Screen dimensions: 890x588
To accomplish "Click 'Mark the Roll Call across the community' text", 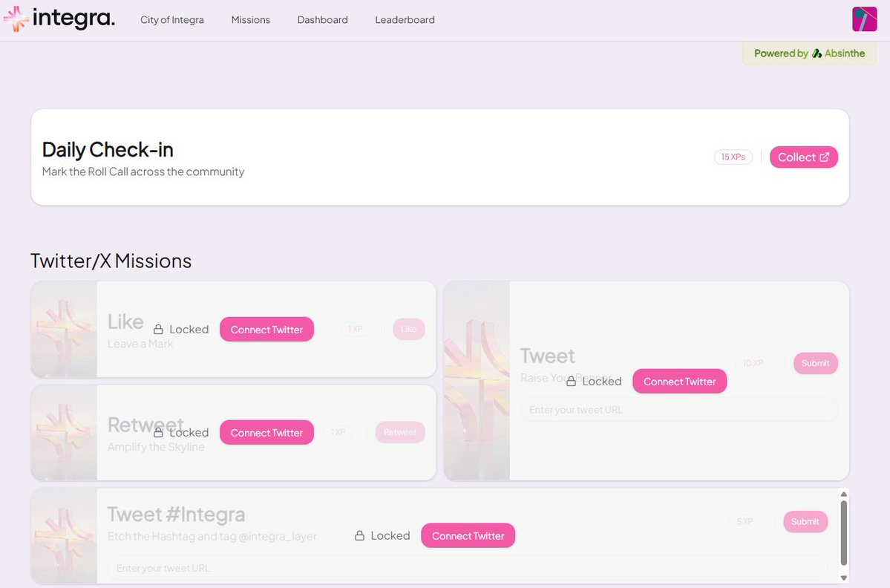I will [143, 171].
